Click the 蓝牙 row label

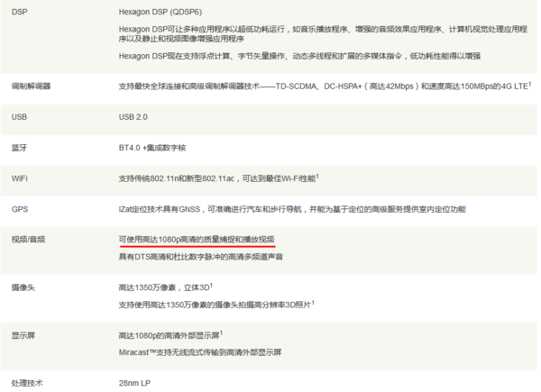click(19, 148)
